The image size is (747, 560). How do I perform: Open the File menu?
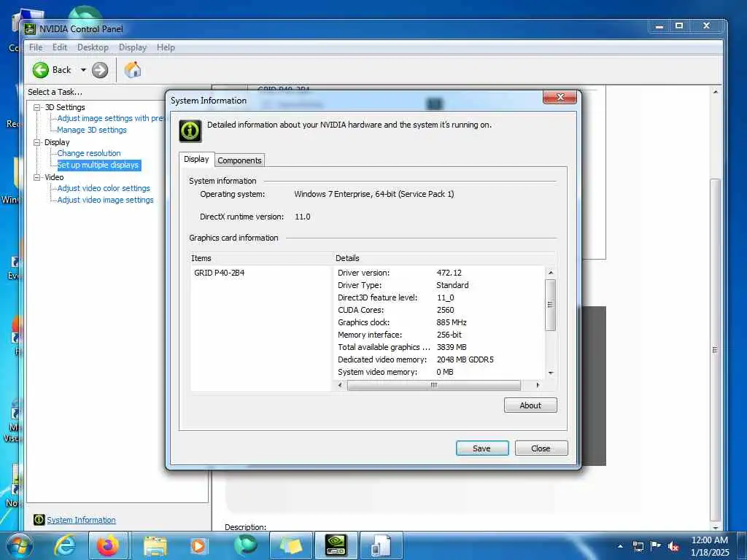pyautogui.click(x=36, y=47)
